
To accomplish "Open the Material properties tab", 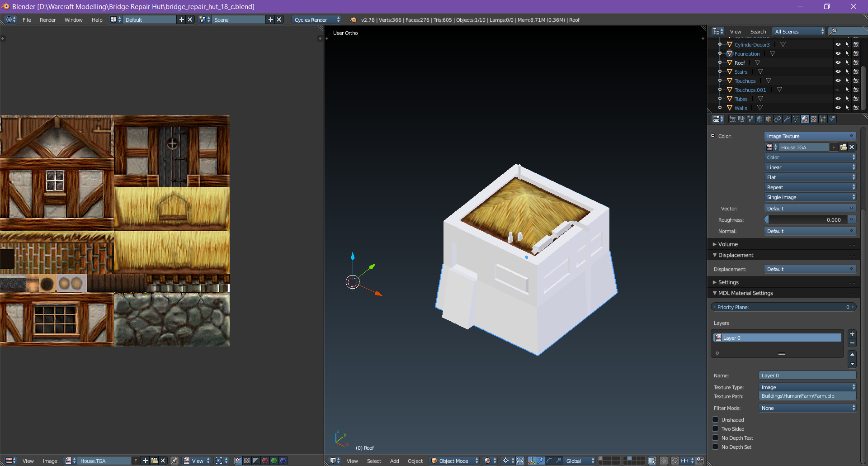I will point(805,119).
